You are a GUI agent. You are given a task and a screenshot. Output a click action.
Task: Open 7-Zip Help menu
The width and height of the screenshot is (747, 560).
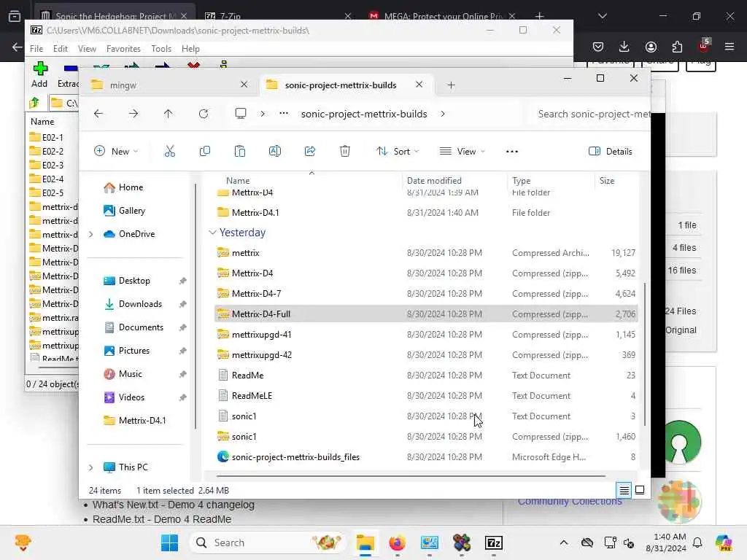(190, 49)
